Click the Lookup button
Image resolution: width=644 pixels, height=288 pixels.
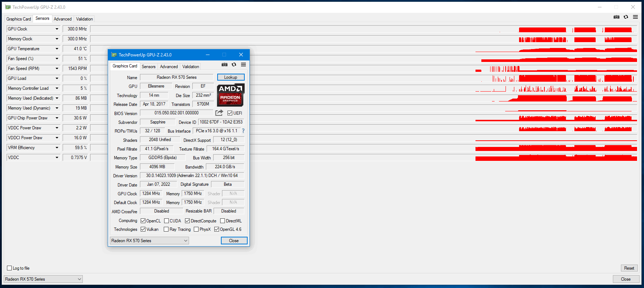coord(231,77)
